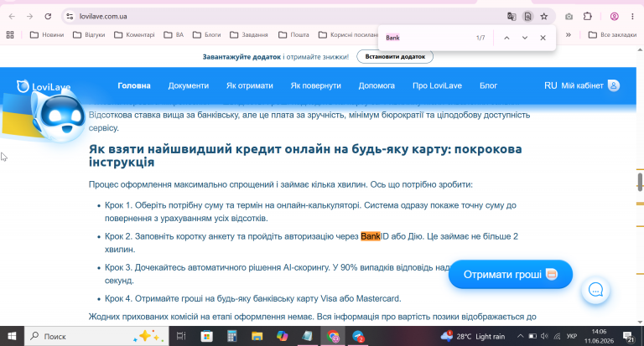
Task: Reload the current page
Action: click(x=48, y=17)
